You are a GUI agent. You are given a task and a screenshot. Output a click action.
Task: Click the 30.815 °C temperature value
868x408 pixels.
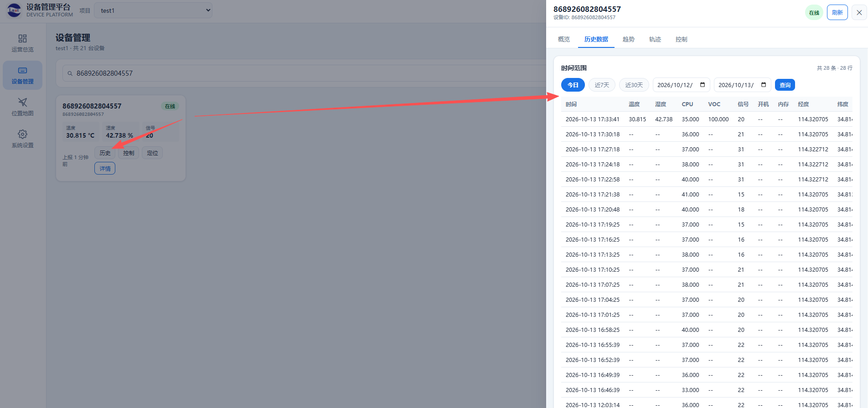point(80,135)
